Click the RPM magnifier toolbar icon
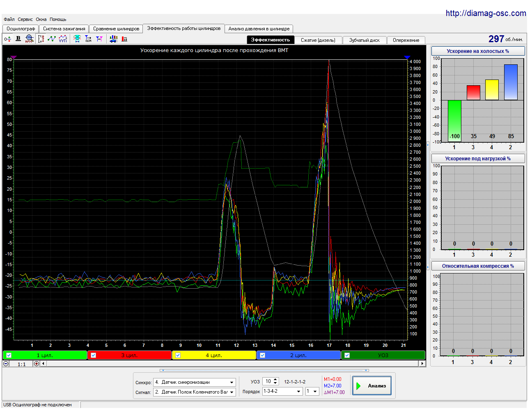Image resolution: width=532 pixels, height=410 pixels. point(29,39)
